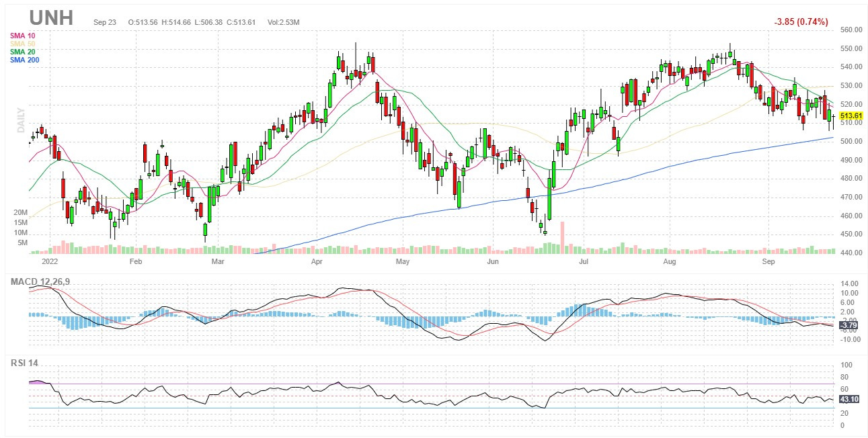Click the 560.00 price axis label

click(x=851, y=30)
